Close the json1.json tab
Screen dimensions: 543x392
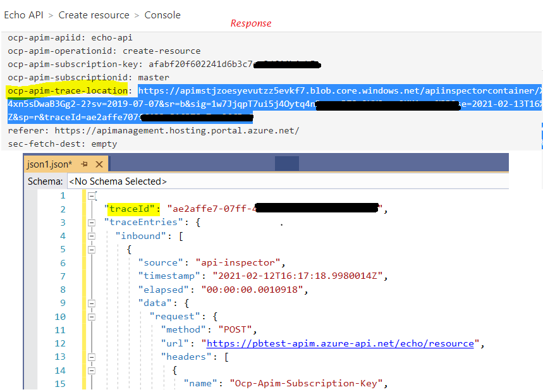click(99, 164)
